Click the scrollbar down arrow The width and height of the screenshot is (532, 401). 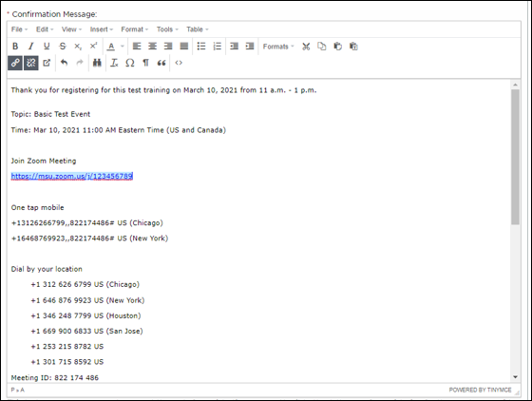(515, 377)
